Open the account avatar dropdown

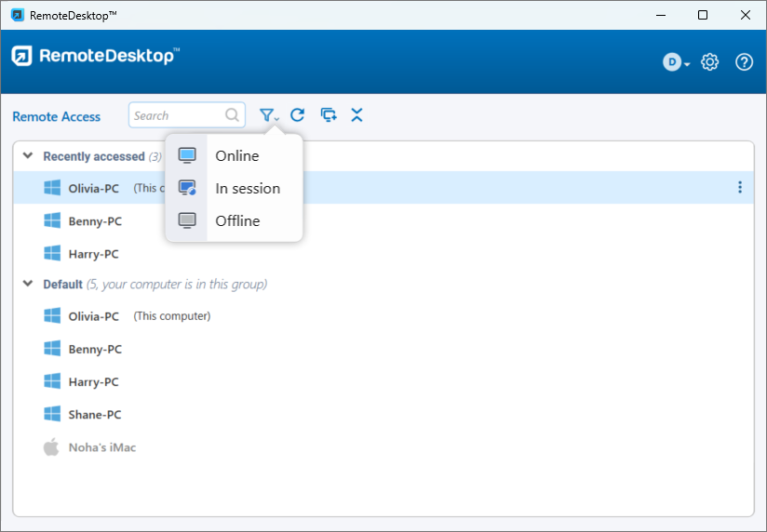coord(676,62)
